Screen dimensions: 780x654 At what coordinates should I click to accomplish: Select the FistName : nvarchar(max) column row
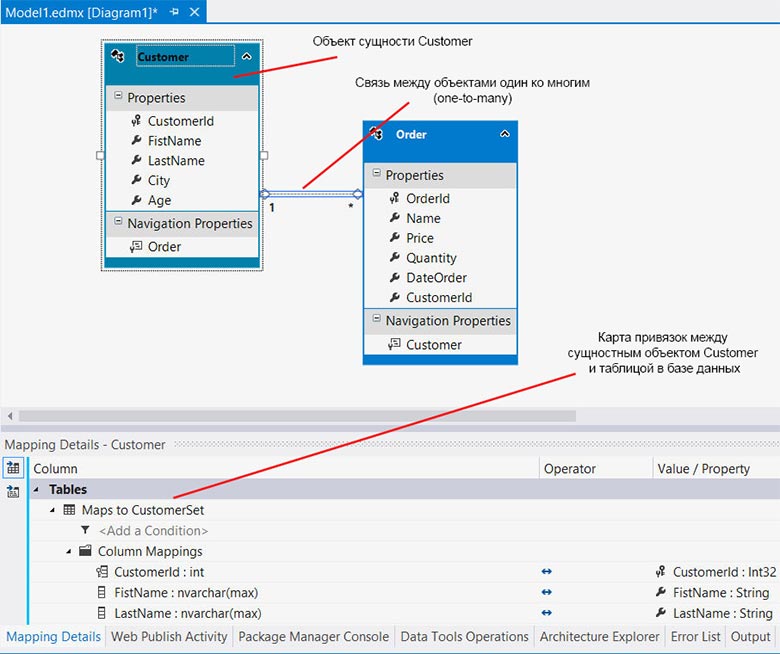coord(186,593)
